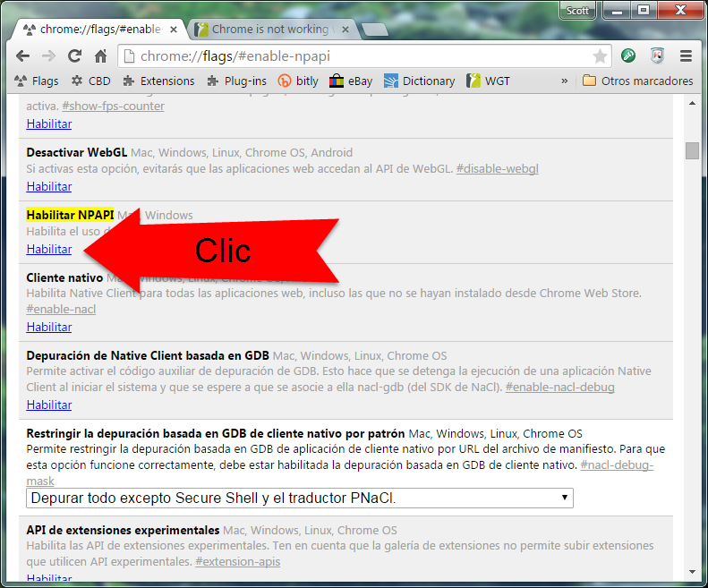Open the Otros marcadores folder
This screenshot has height=588, width=708.
(x=637, y=81)
